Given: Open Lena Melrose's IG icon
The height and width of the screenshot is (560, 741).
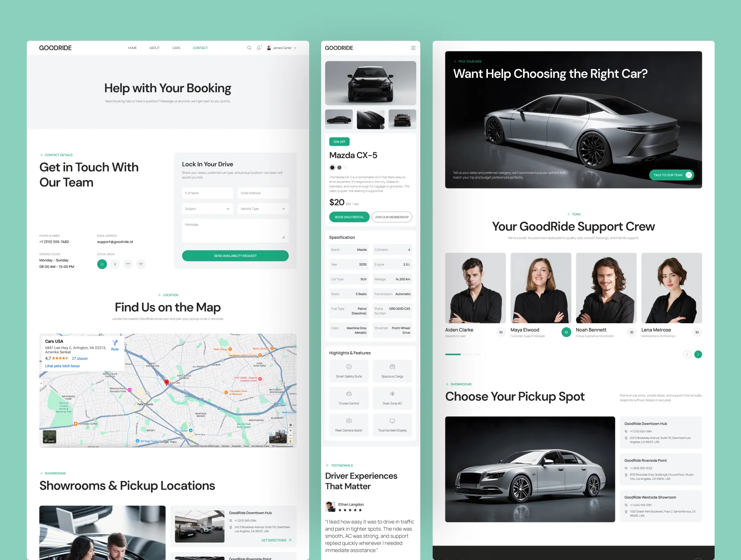Looking at the screenshot, I should click(697, 332).
